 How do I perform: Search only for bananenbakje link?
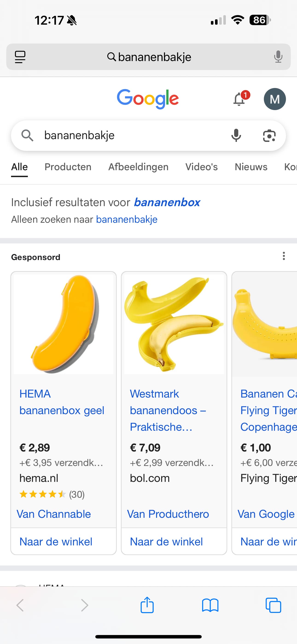126,220
